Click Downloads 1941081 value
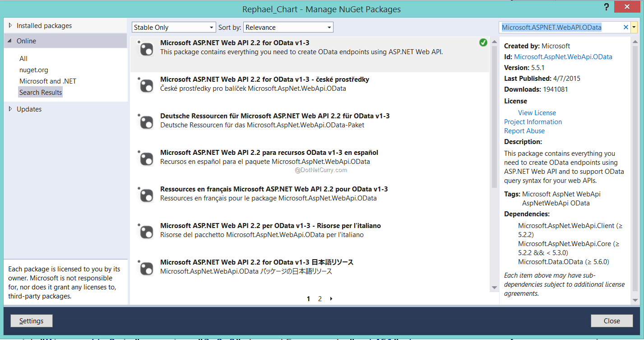The height and width of the screenshot is (340, 644). coord(556,89)
